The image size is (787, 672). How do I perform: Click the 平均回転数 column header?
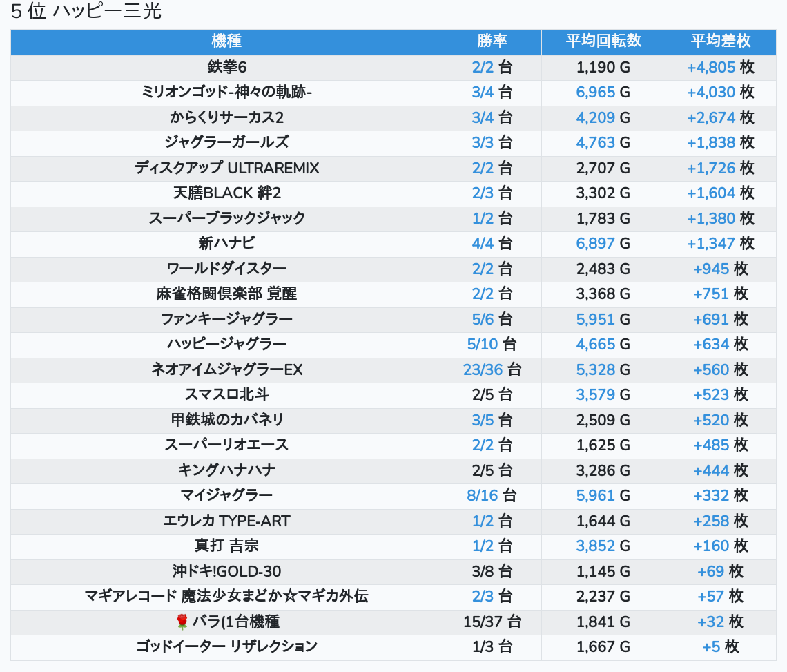click(x=603, y=41)
